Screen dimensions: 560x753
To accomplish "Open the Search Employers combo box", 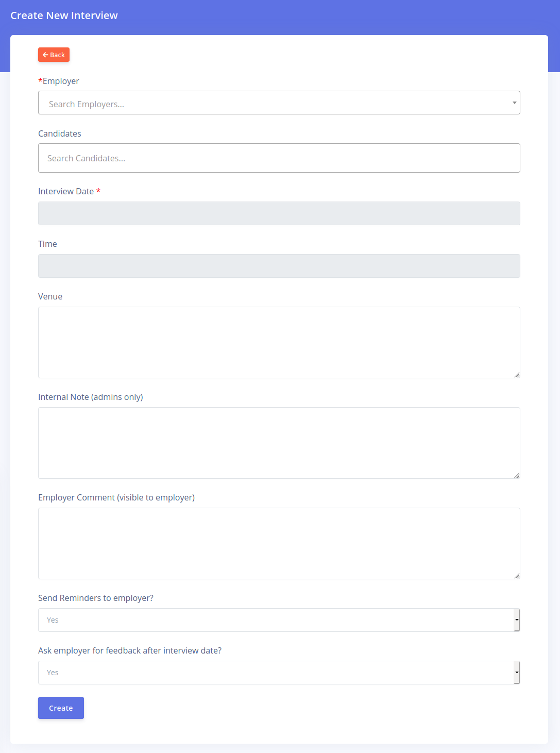I will pos(273,103).
